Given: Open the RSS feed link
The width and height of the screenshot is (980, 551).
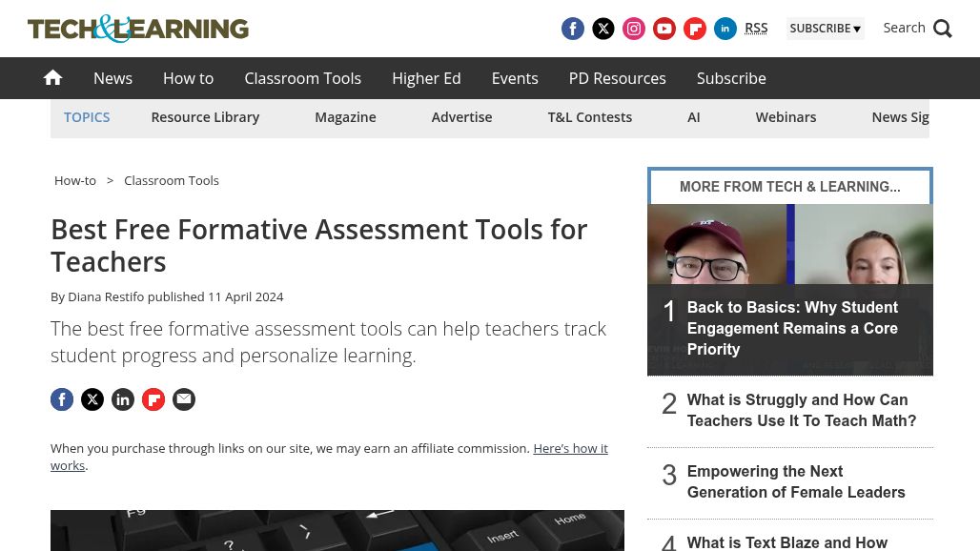Looking at the screenshot, I should point(756,28).
